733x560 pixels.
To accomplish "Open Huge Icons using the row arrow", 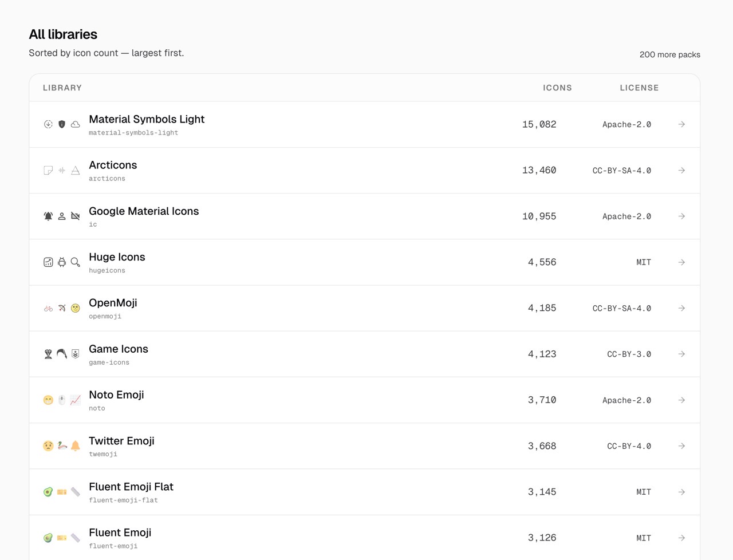I will click(681, 262).
